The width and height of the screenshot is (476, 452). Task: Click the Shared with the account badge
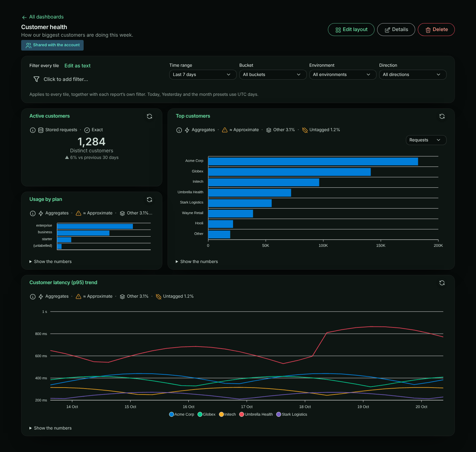click(x=52, y=45)
